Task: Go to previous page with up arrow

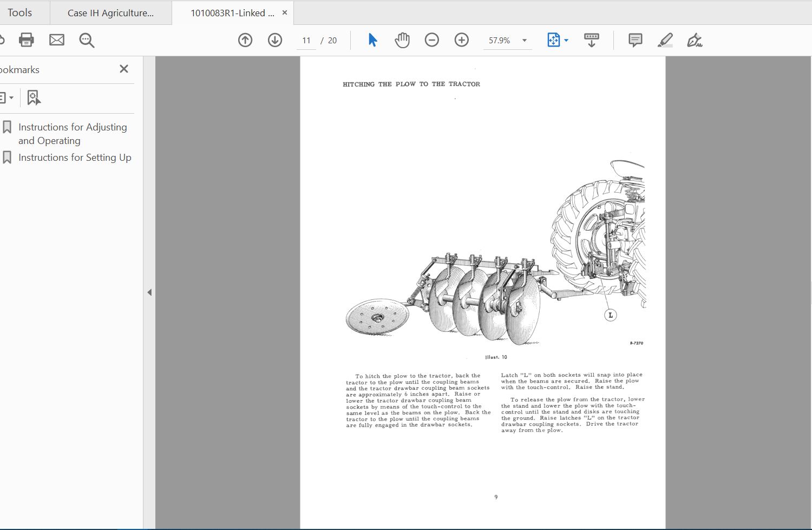Action: coord(245,40)
